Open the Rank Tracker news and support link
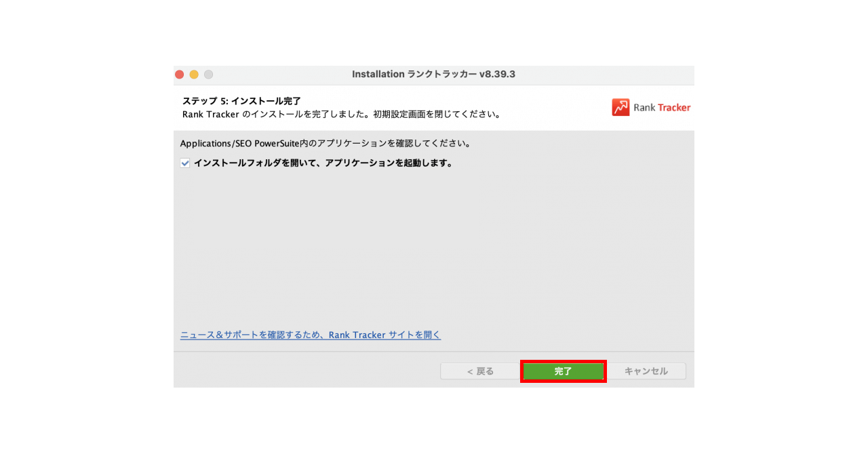The image size is (868, 454). pos(310,335)
